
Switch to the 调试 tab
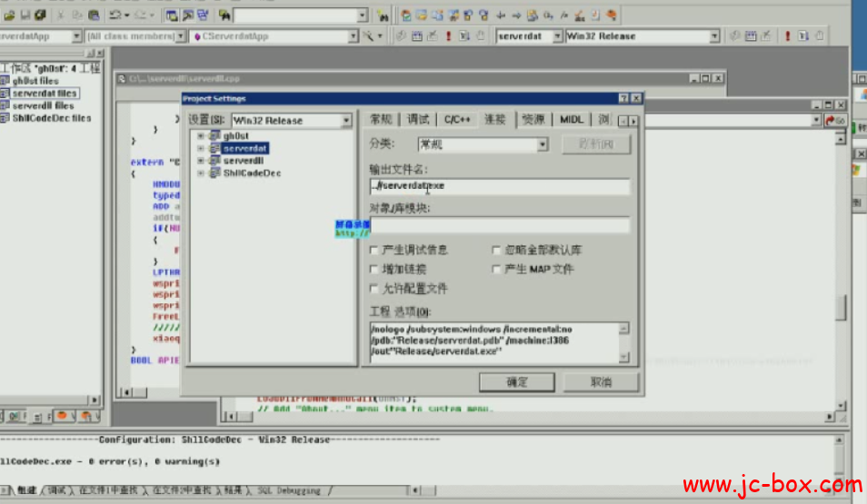(418, 120)
